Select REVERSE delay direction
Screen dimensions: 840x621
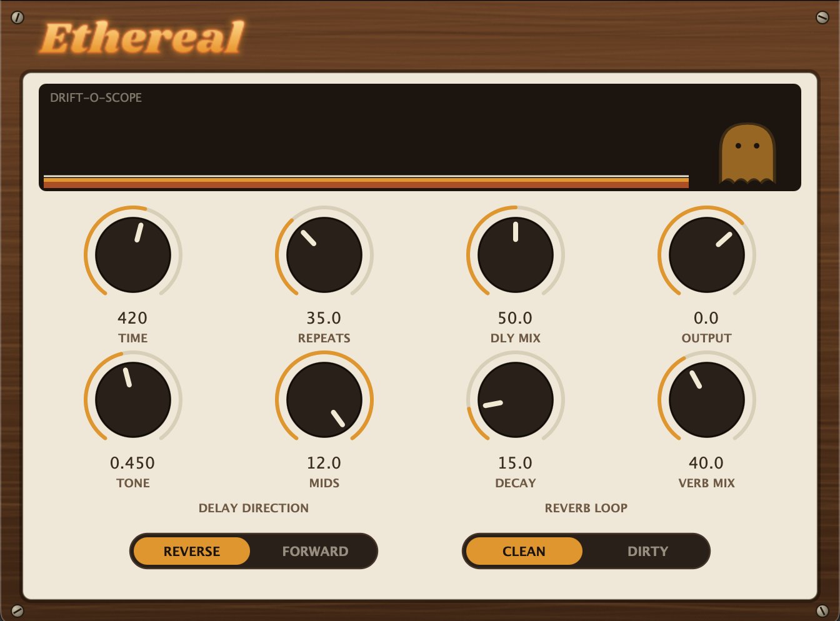pos(192,551)
